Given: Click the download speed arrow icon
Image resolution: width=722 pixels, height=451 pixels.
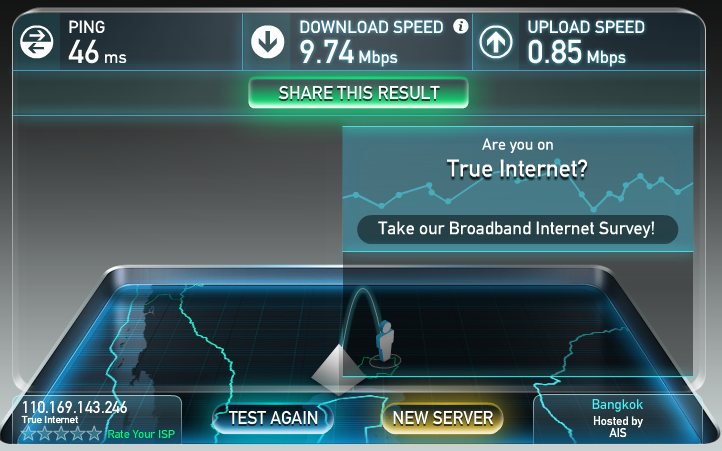Looking at the screenshot, I should coord(268,42).
